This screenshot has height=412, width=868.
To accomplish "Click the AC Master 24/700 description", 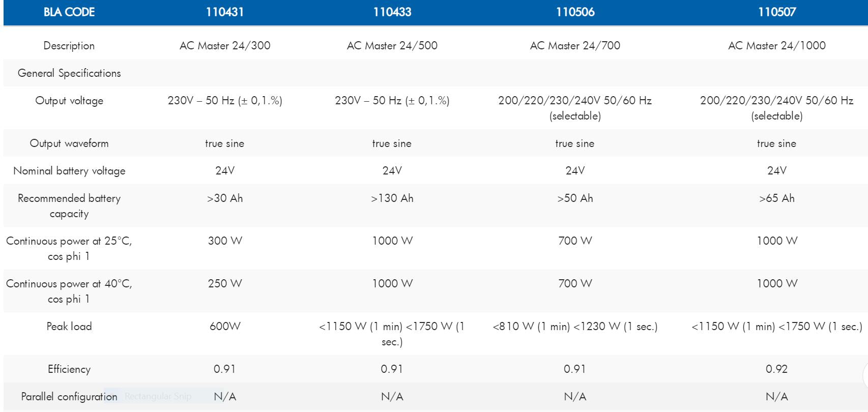I will (575, 46).
